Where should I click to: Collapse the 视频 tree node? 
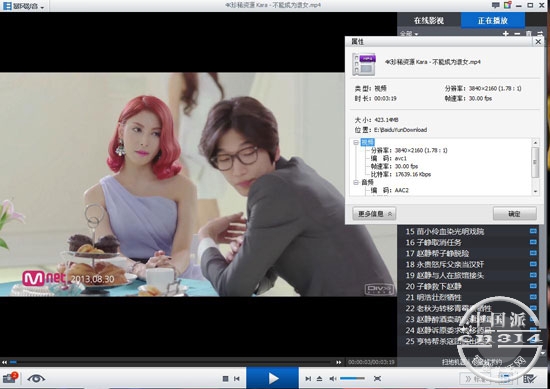356,142
